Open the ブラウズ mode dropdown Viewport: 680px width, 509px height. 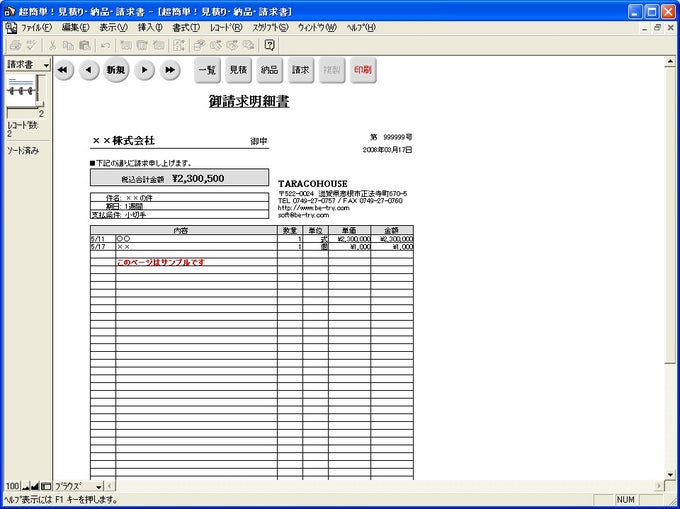point(78,486)
